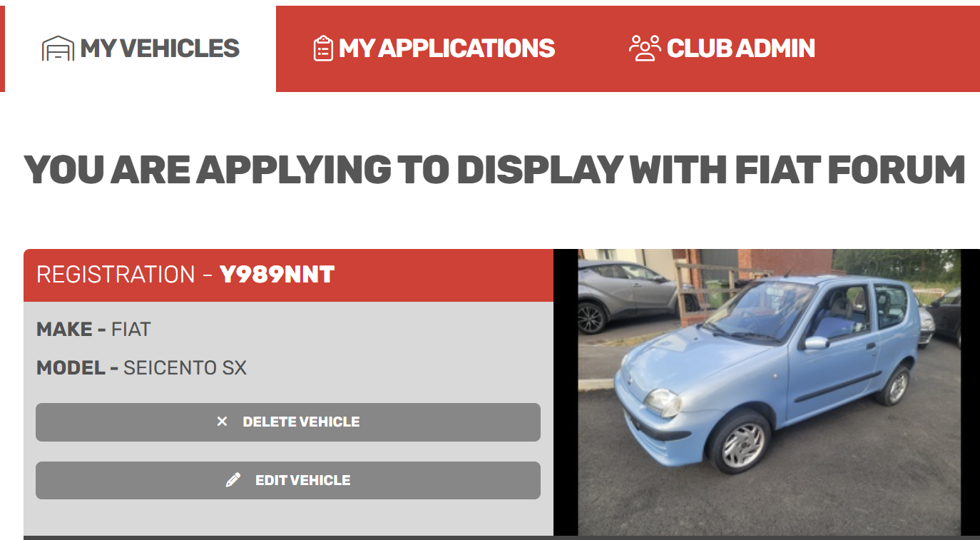980x540 pixels.
Task: Edit the Fiat Seicento SX vehicle
Action: coord(288,480)
